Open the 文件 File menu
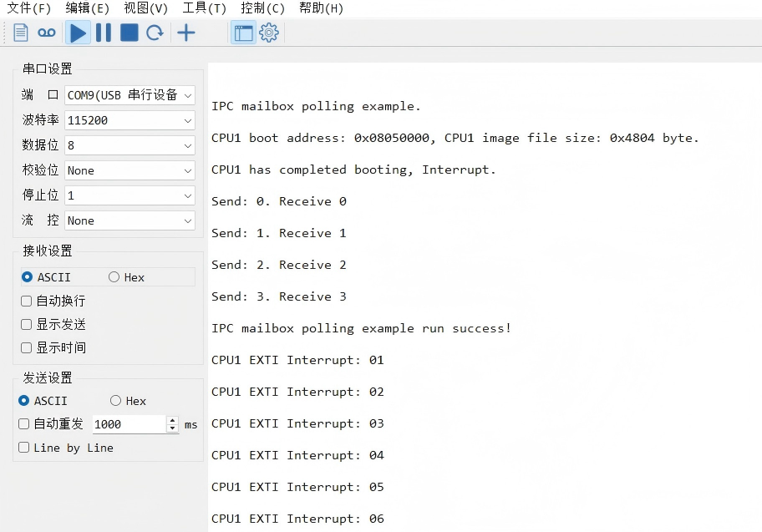Screen dimensions: 762x532 pos(29,9)
